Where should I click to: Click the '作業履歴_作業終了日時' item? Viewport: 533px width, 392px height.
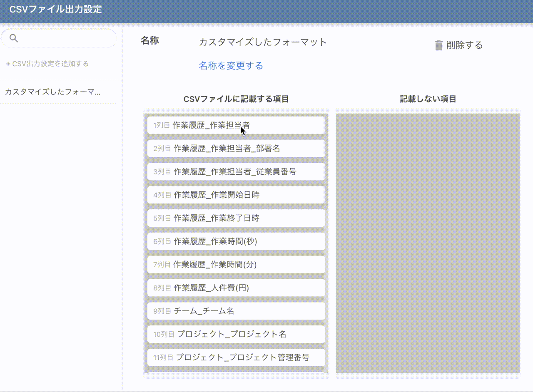(236, 218)
